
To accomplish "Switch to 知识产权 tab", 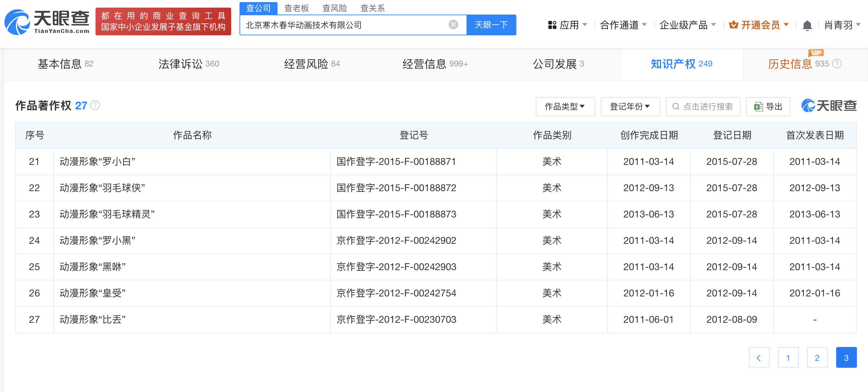I will (x=681, y=64).
